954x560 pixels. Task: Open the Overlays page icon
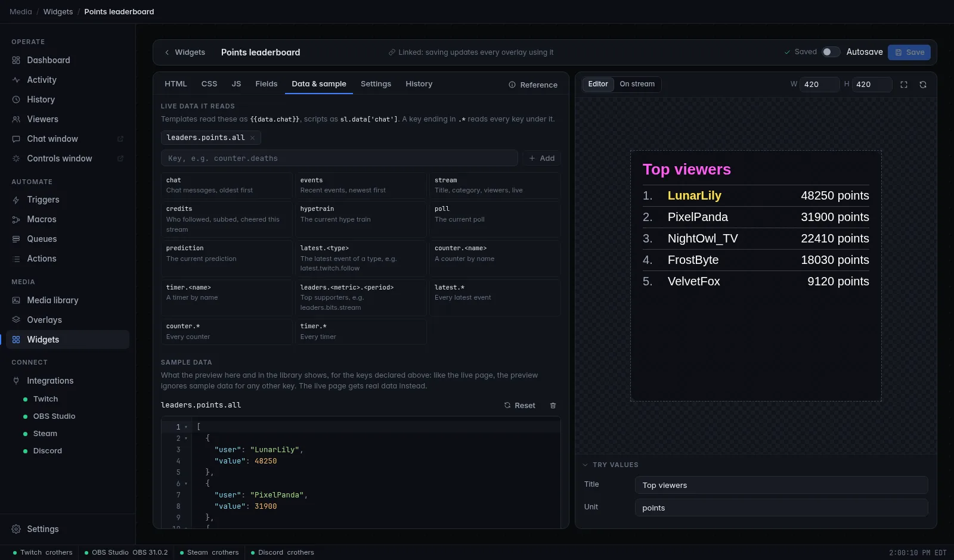[x=16, y=320]
